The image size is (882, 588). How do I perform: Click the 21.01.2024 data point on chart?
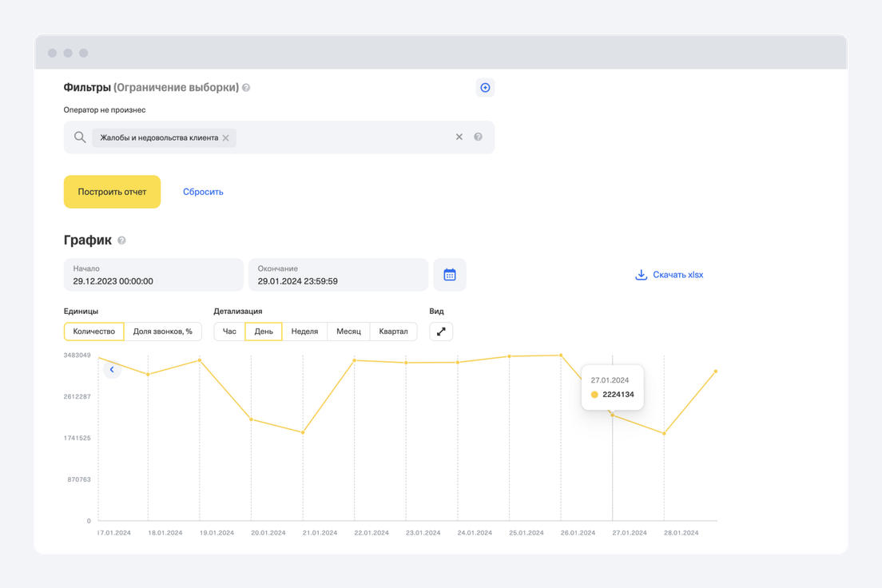(304, 433)
